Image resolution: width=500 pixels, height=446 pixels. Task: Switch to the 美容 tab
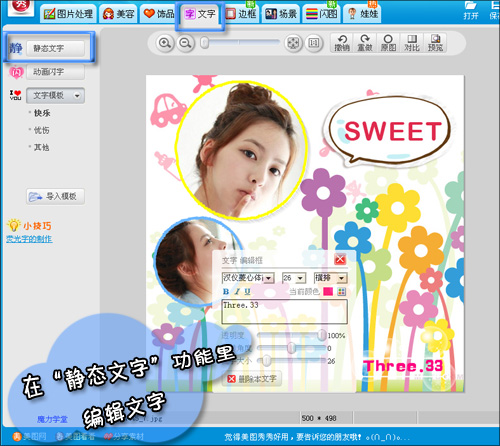click(118, 14)
